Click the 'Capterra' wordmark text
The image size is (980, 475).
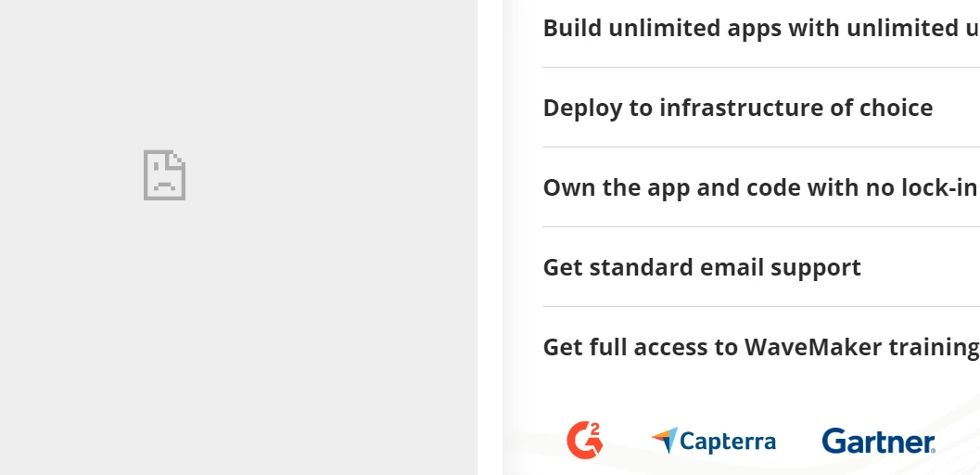[728, 442]
